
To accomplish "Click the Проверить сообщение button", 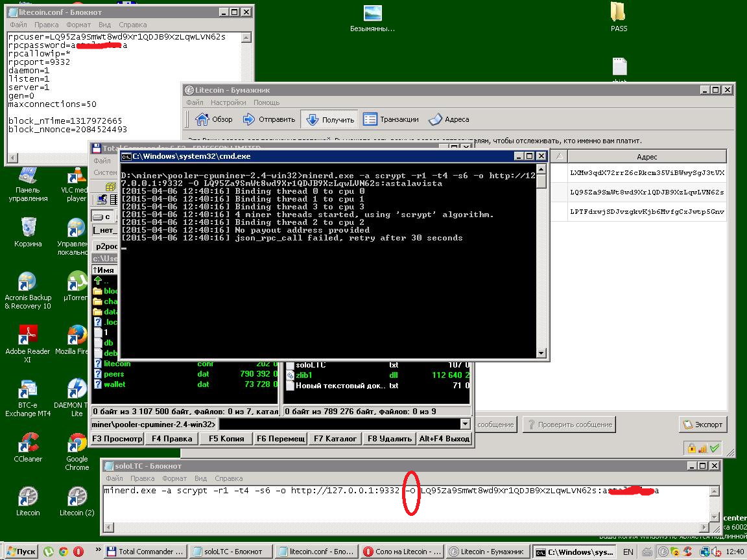I will tap(569, 425).
